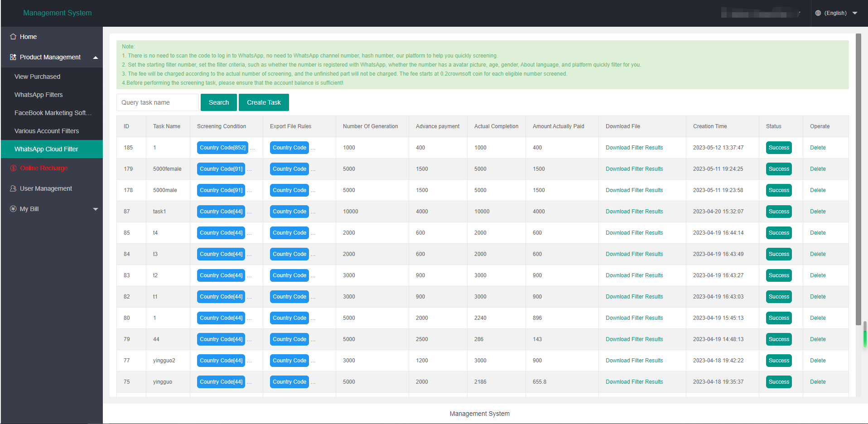Image resolution: width=868 pixels, height=424 pixels.
Task: Click the Product Management grid icon
Action: pyautogui.click(x=13, y=57)
